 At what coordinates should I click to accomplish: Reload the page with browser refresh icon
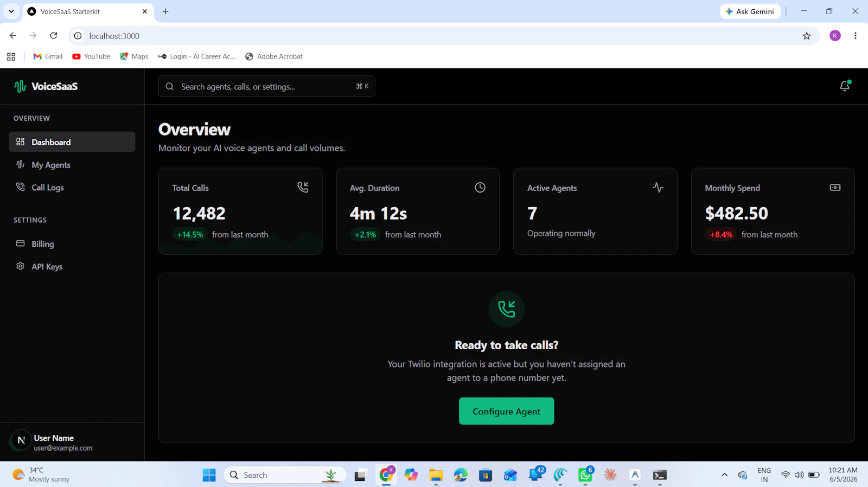tap(54, 36)
